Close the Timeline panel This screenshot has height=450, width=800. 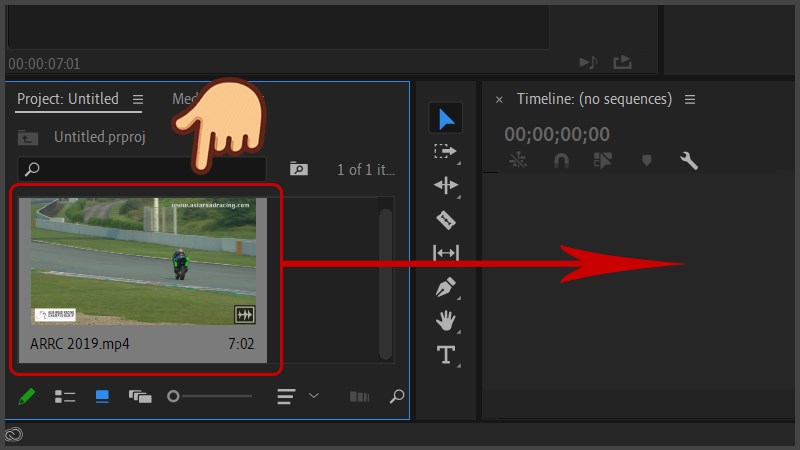[499, 100]
